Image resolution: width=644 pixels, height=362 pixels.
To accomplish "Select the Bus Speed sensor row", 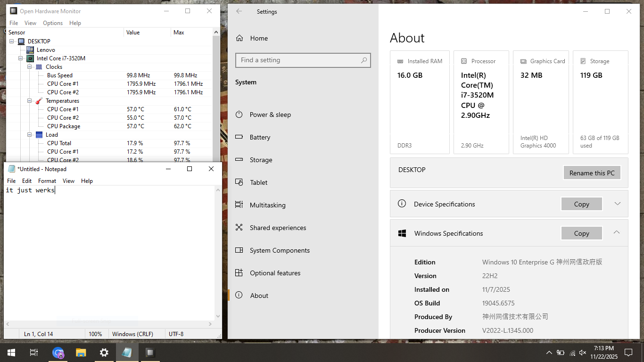I will click(x=109, y=75).
